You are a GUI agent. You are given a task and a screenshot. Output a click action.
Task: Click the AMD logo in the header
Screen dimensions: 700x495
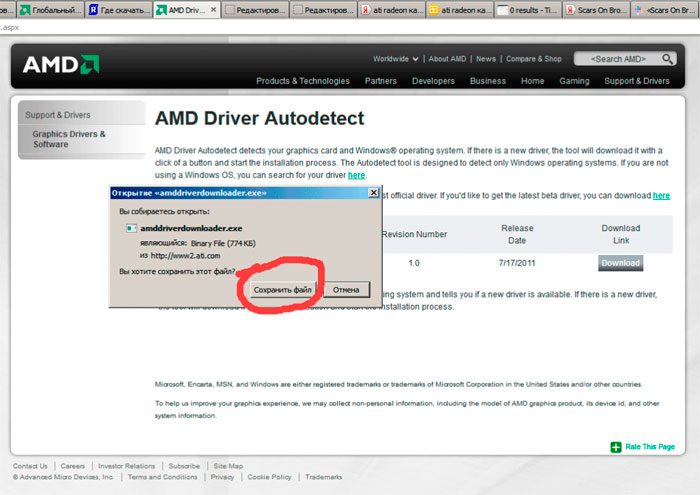61,65
